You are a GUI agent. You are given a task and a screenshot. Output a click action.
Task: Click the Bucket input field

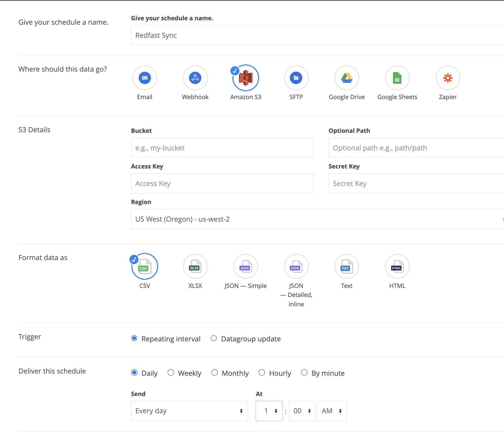(x=222, y=148)
